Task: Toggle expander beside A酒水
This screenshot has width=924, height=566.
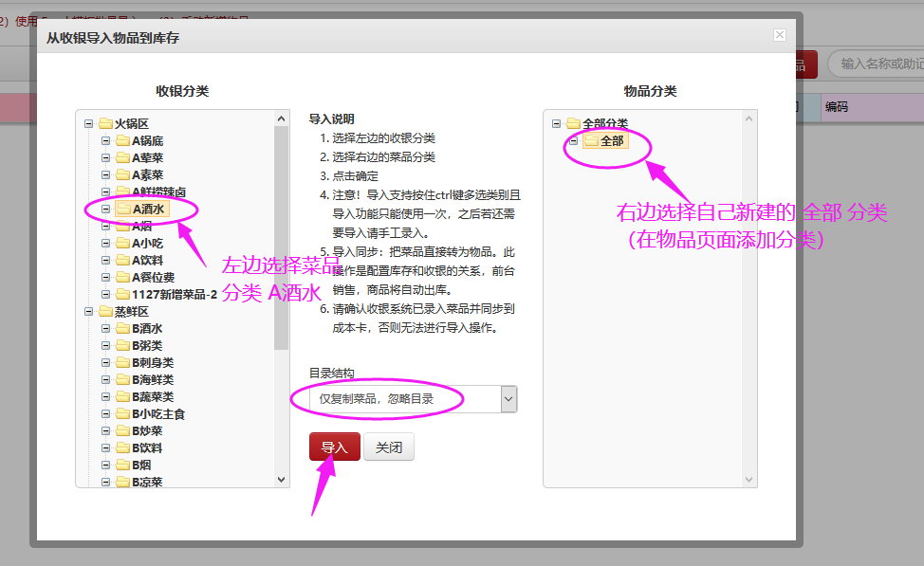Action: pyautogui.click(x=106, y=210)
